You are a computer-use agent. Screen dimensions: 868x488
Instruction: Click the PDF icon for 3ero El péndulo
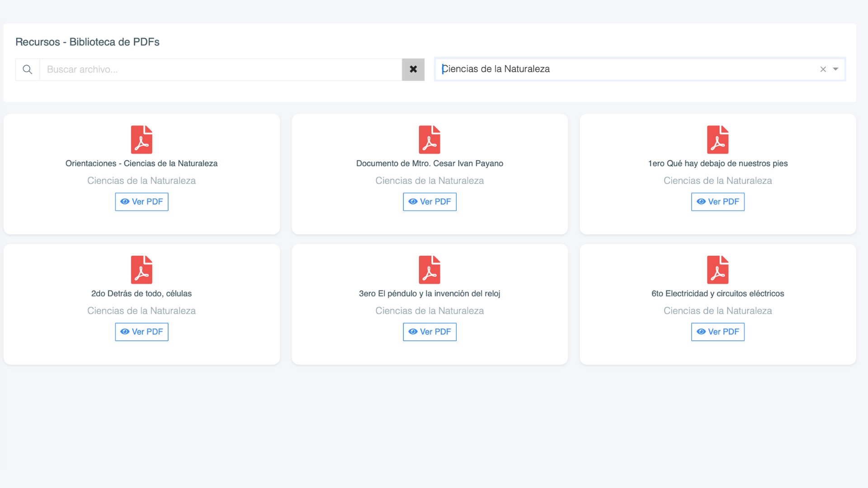pos(429,270)
